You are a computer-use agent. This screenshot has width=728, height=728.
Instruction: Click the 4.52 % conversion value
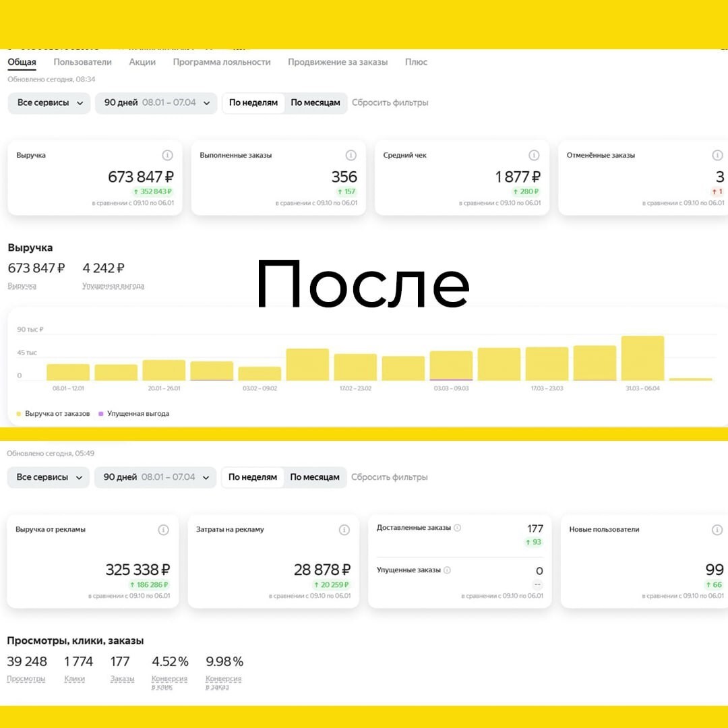170,662
